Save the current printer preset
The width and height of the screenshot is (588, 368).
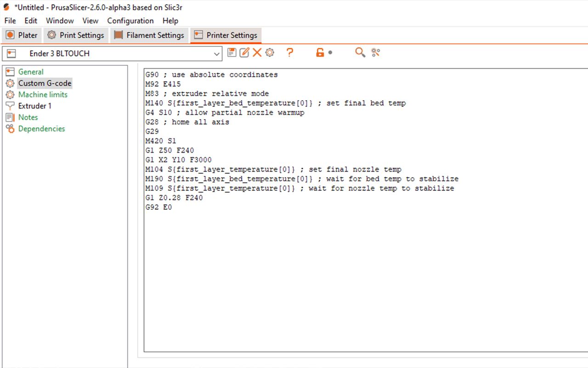pyautogui.click(x=232, y=52)
